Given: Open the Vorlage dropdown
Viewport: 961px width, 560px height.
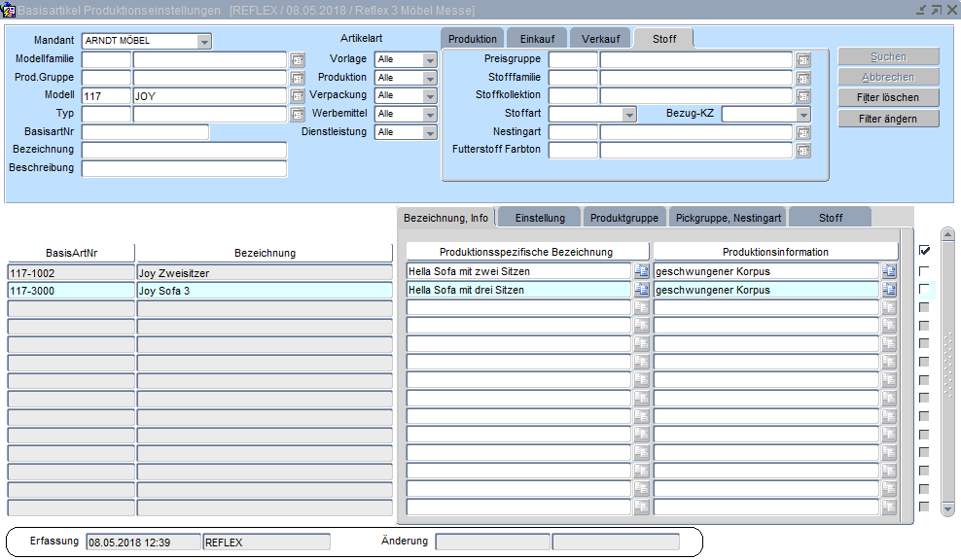Looking at the screenshot, I should pos(430,59).
